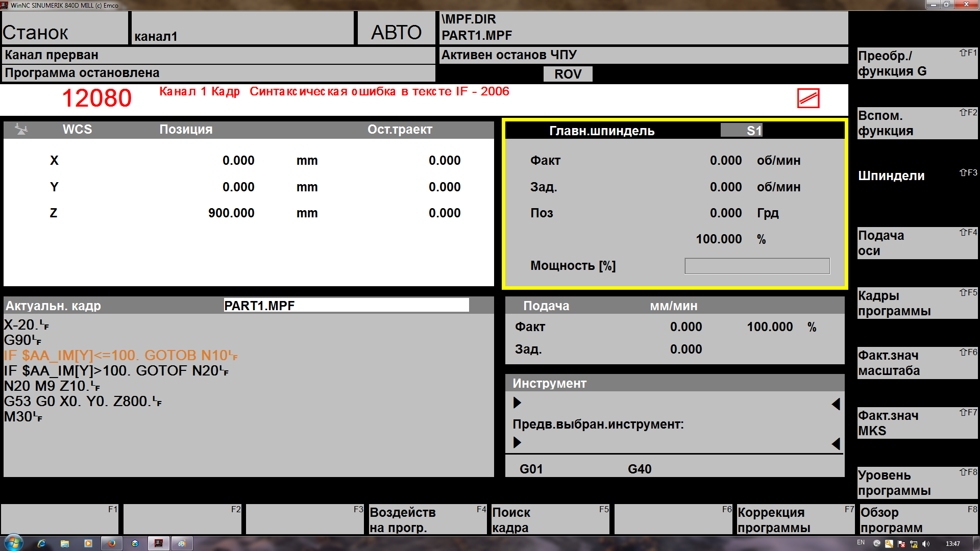980x551 pixels.
Task: Open the Windows Start menu
Action: click(x=13, y=543)
